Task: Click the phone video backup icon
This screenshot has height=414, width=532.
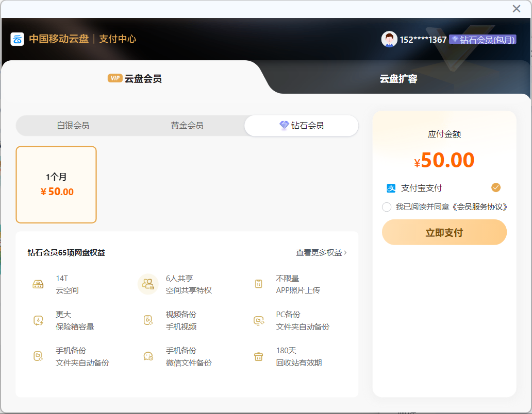Action: pos(148,320)
